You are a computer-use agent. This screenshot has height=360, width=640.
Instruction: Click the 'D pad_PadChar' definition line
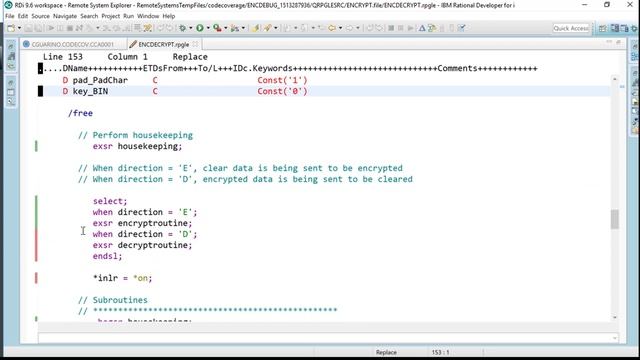(x=185, y=80)
